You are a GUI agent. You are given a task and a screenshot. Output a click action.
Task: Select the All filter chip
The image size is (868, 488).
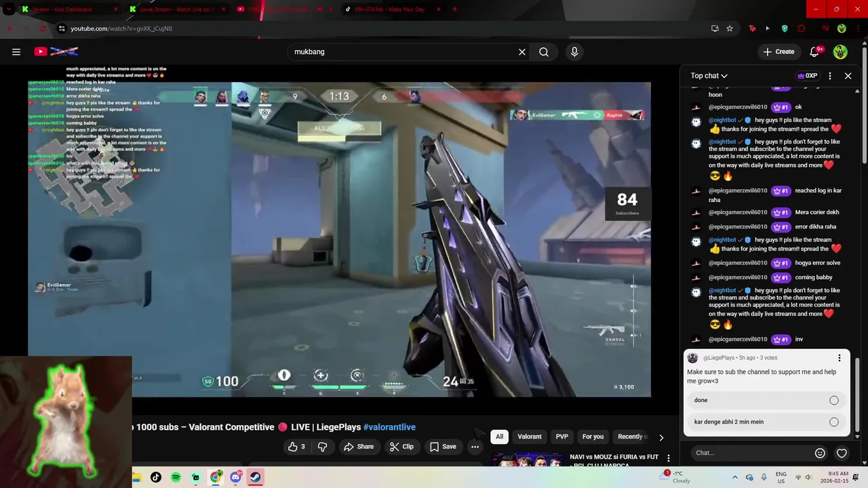(x=499, y=436)
